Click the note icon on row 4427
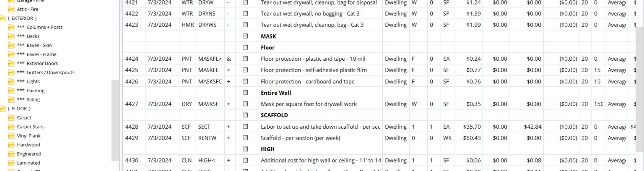The image size is (644, 171). point(246,104)
